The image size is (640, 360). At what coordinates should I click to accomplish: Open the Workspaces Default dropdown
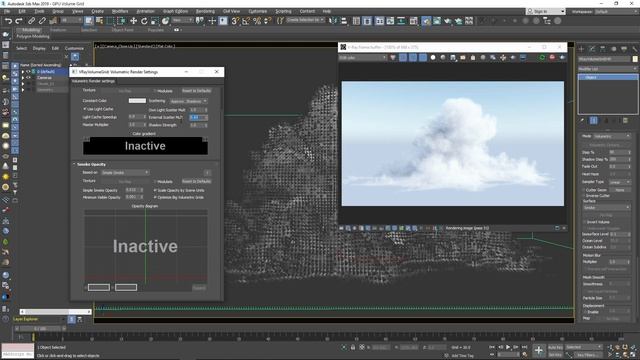tap(616, 11)
